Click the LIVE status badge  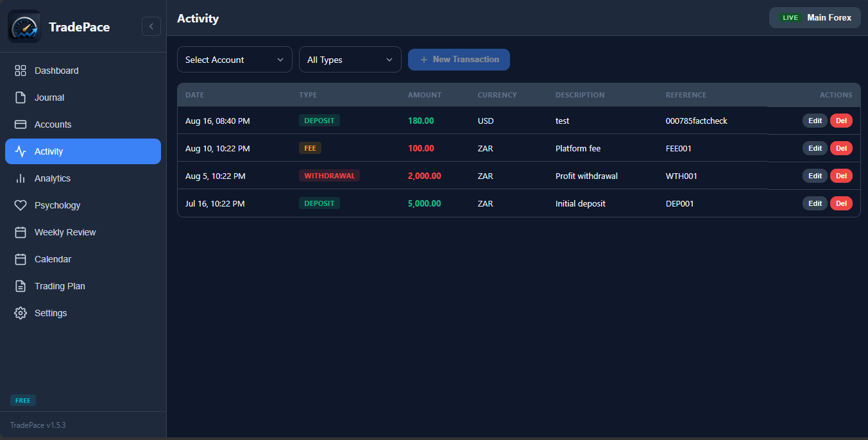[790, 18]
